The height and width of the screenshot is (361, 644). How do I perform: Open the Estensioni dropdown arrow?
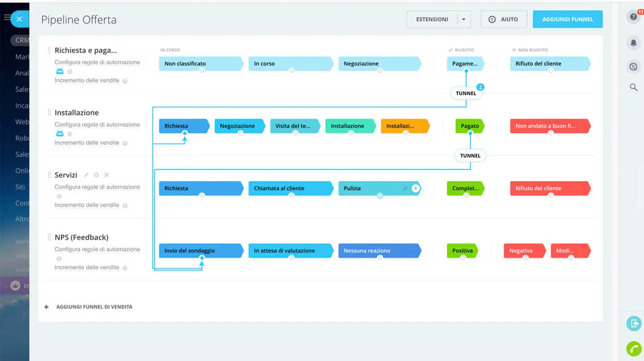coord(463,19)
